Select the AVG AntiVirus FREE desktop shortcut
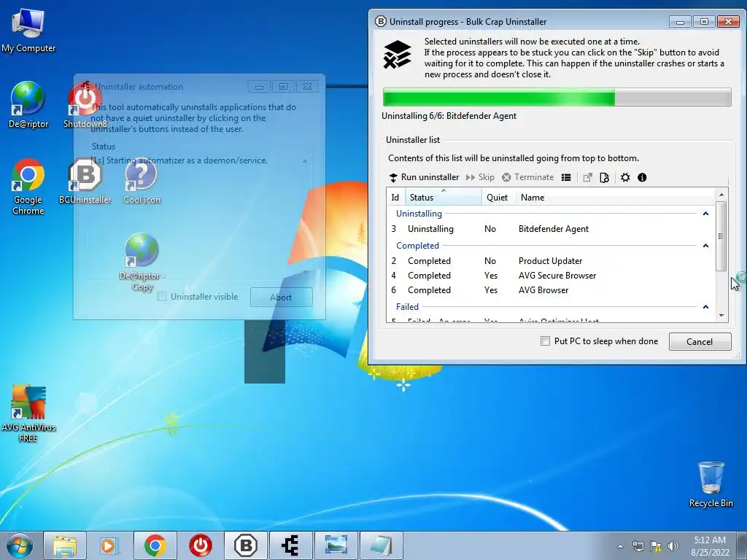The image size is (747, 560). (28, 413)
